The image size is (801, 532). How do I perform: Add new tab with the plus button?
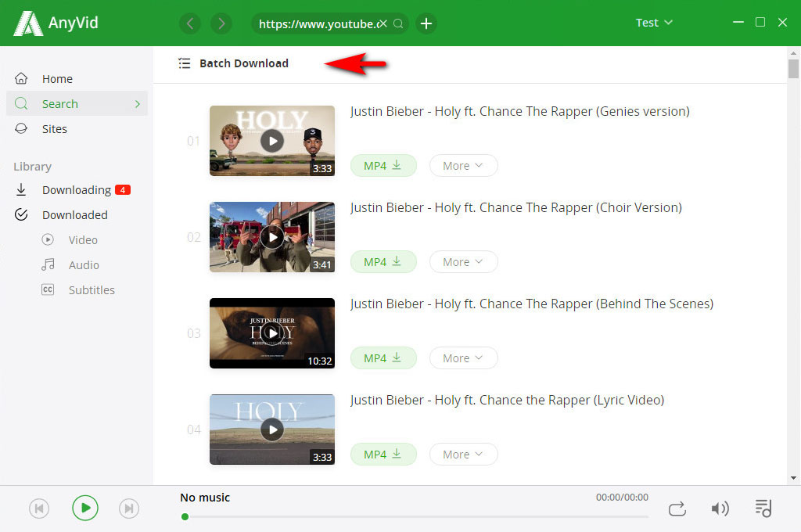point(426,23)
